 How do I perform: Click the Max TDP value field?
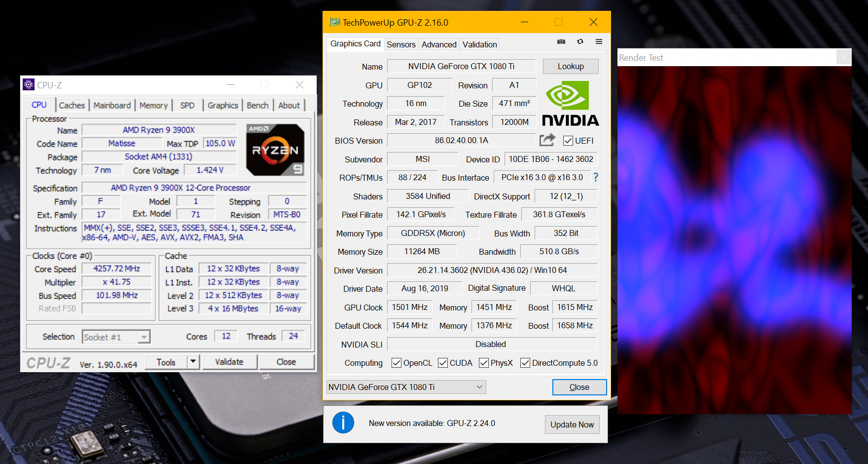click(220, 143)
